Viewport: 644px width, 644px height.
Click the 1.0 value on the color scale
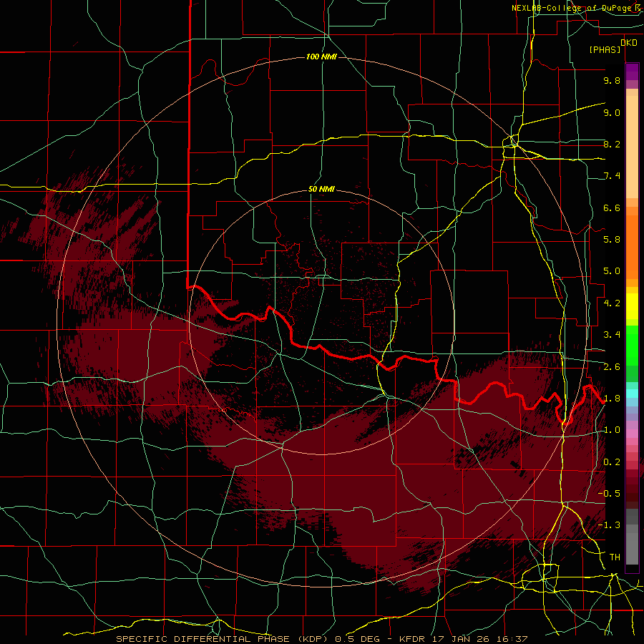point(612,430)
